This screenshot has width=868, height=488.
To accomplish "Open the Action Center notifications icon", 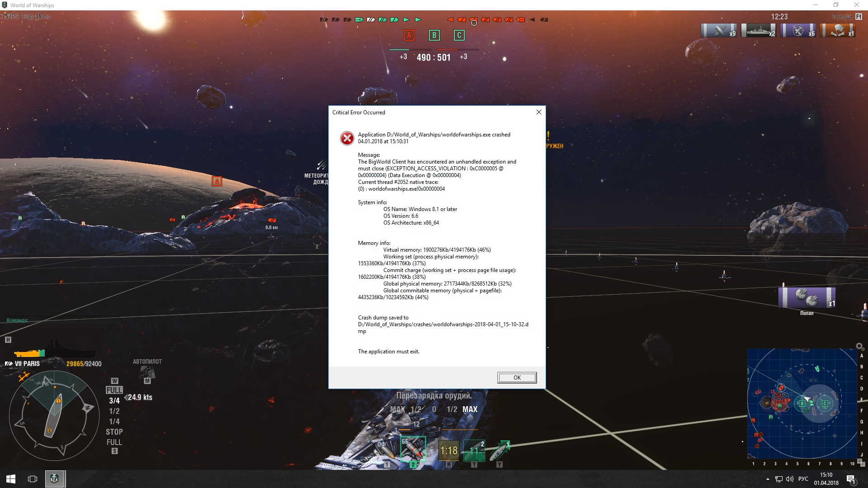I will tap(850, 479).
